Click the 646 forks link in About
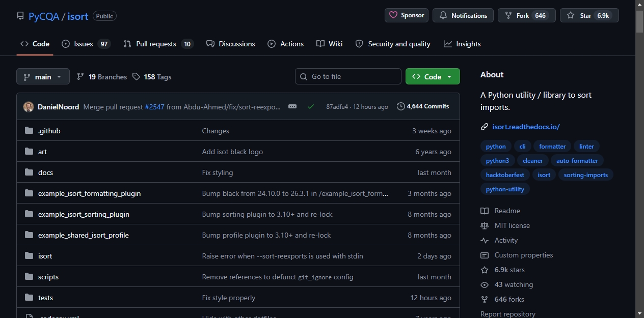Screen dimensions: 644x318 [x=509, y=299]
